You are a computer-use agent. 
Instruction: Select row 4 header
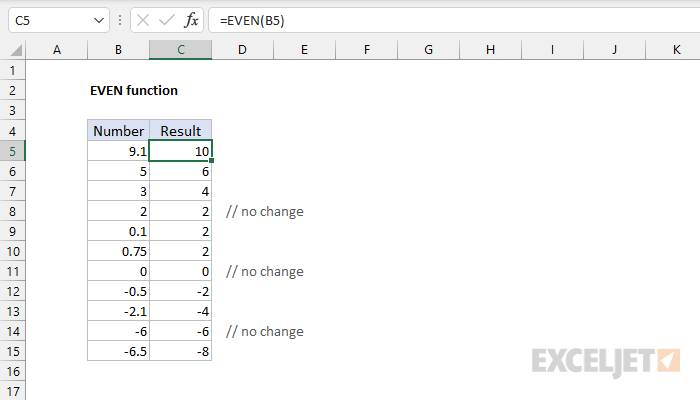pyautogui.click(x=12, y=131)
